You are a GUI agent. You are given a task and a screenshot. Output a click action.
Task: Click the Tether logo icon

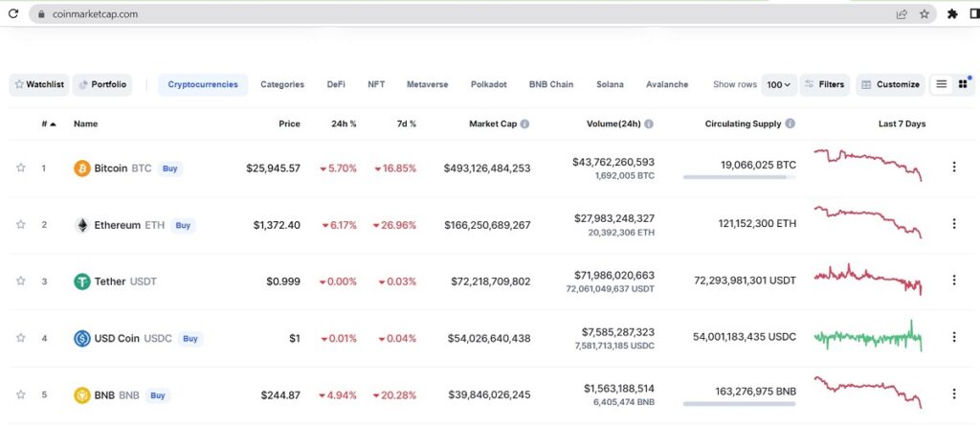tap(82, 281)
